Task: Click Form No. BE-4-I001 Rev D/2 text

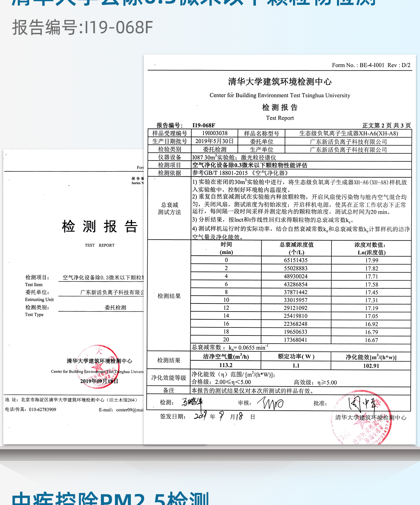Action: point(371,65)
